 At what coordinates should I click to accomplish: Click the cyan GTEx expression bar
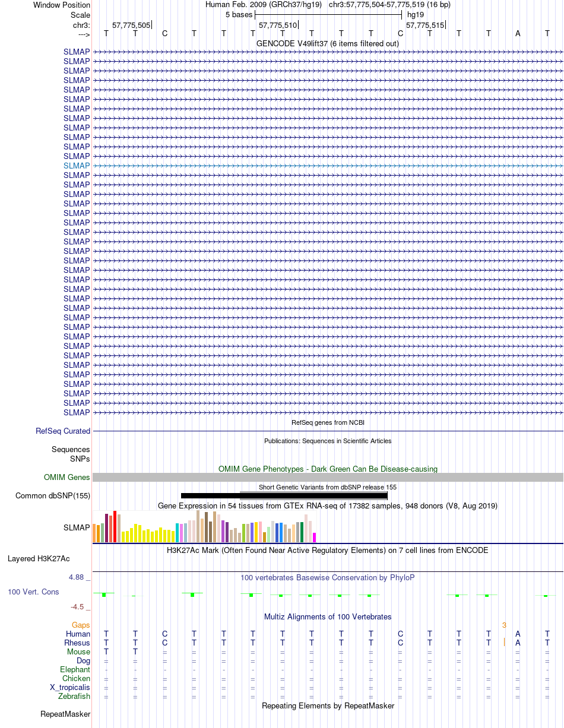pyautogui.click(x=178, y=533)
